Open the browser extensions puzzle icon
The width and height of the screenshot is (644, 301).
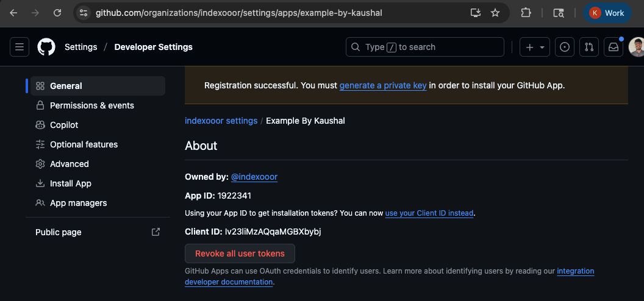click(526, 13)
